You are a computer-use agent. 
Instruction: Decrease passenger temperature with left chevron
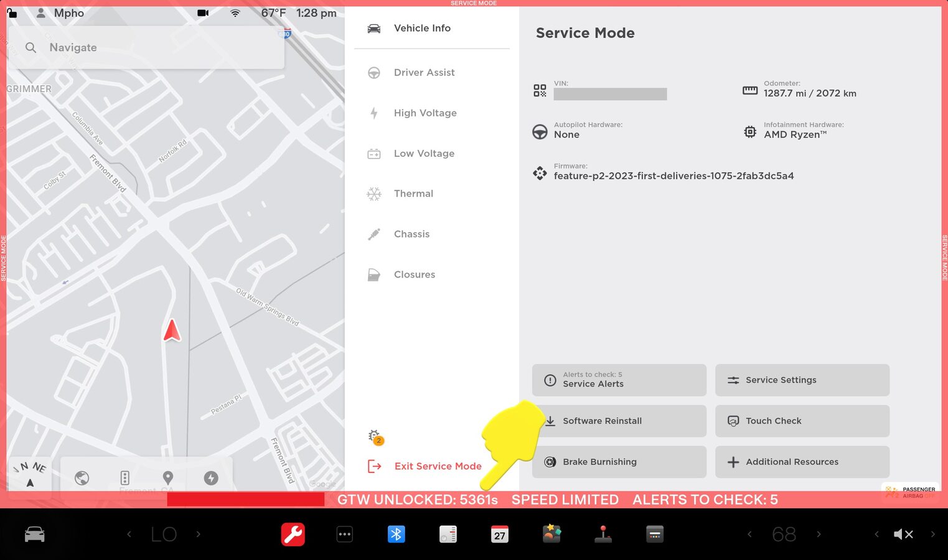[x=749, y=534]
